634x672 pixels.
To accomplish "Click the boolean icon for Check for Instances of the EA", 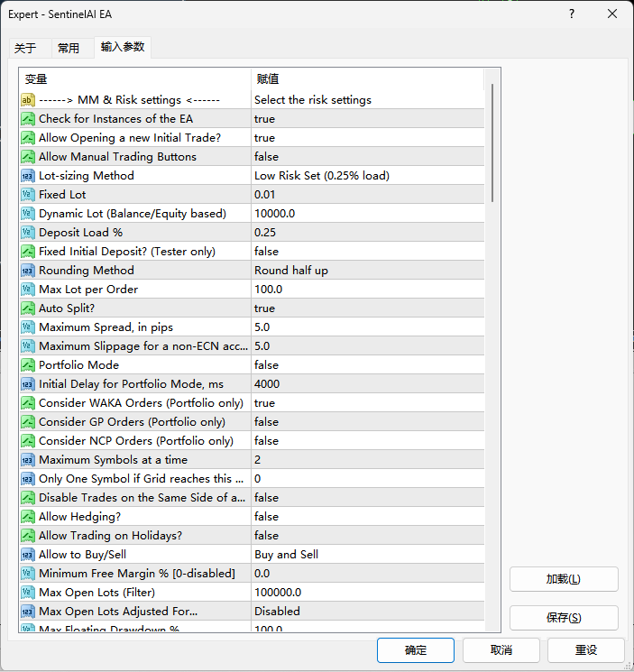I will click(x=28, y=119).
